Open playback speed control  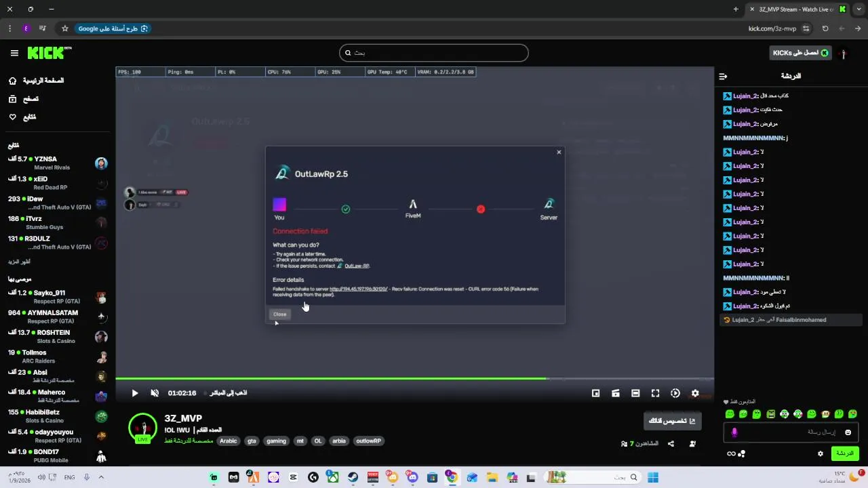click(675, 393)
